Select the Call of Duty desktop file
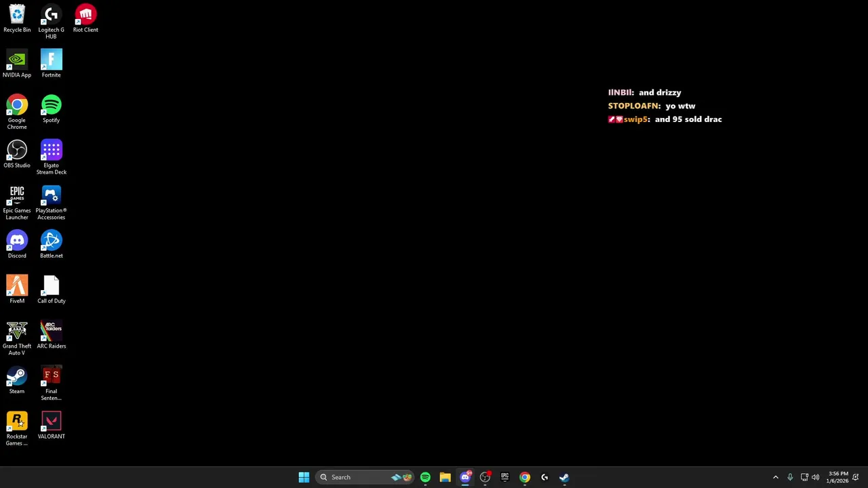 click(x=51, y=289)
